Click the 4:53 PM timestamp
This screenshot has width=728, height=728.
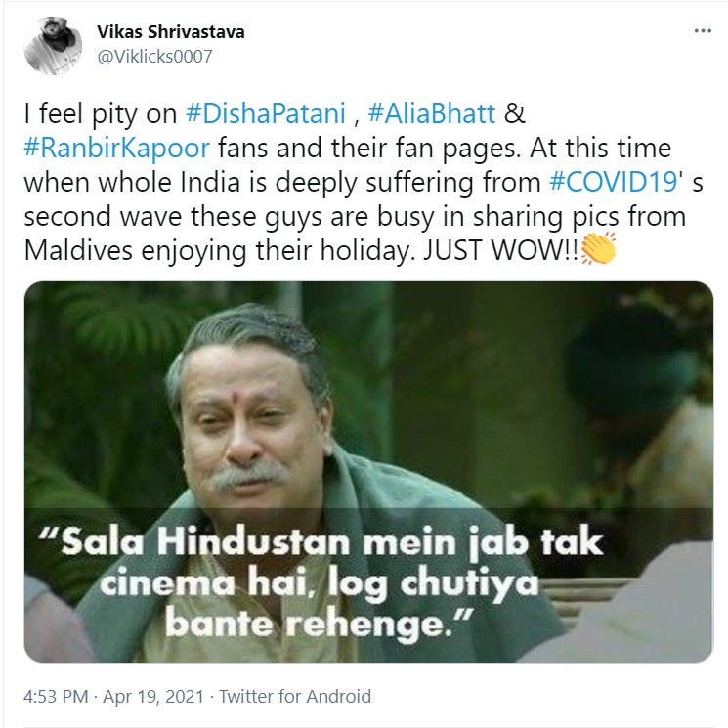pyautogui.click(x=56, y=697)
